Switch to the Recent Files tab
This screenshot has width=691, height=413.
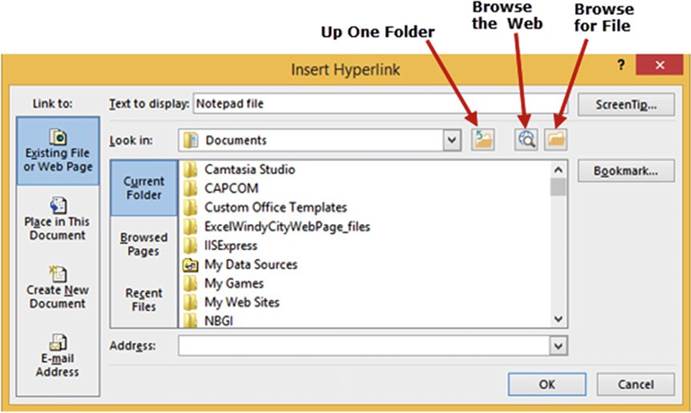pos(143,299)
